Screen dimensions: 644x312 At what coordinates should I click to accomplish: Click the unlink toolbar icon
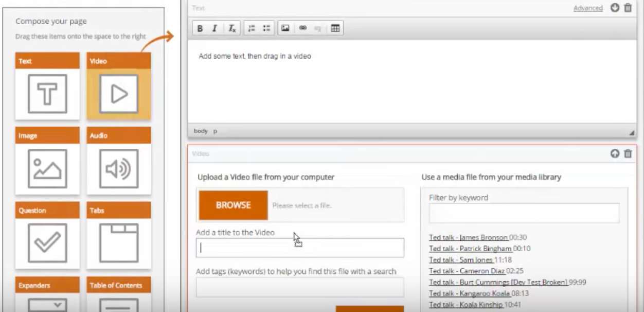pos(317,29)
